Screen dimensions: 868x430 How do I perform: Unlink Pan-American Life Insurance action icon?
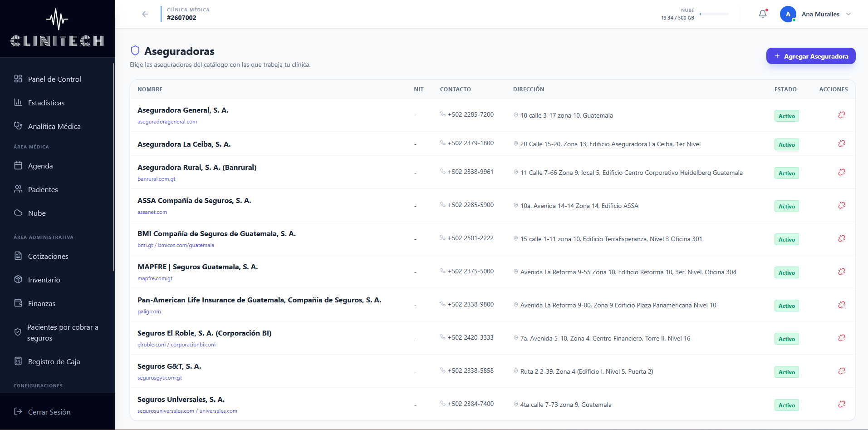tap(842, 305)
